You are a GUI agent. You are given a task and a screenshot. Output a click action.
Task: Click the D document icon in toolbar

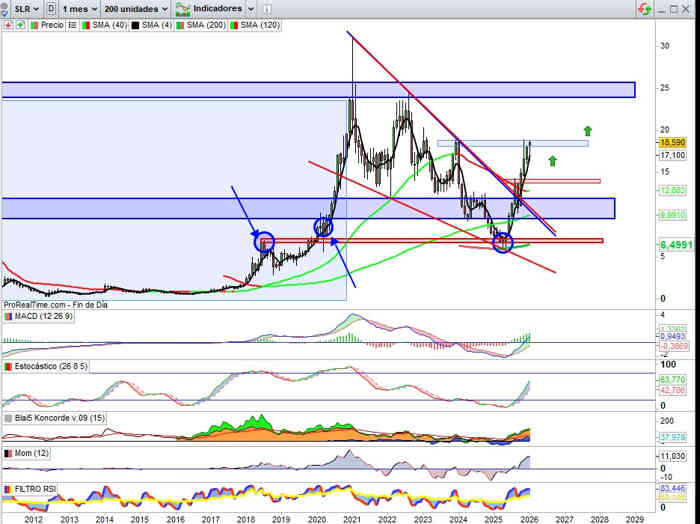coord(51,8)
